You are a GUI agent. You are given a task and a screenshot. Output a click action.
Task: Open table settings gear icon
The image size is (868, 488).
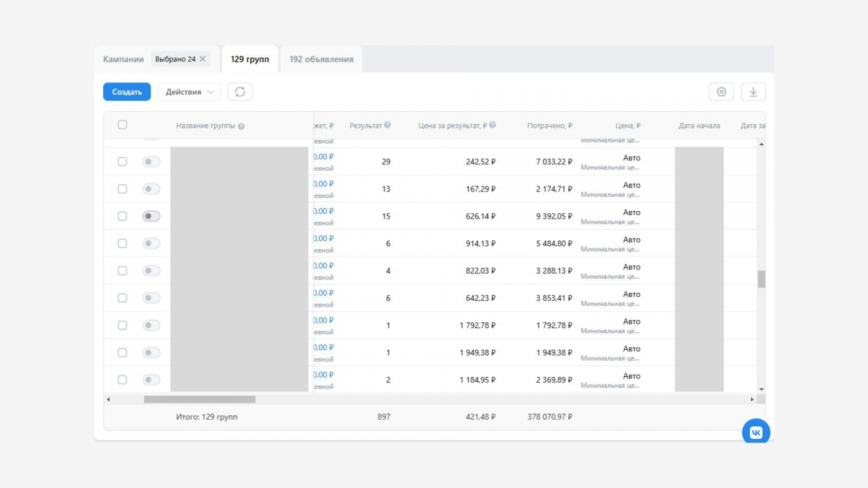(721, 92)
